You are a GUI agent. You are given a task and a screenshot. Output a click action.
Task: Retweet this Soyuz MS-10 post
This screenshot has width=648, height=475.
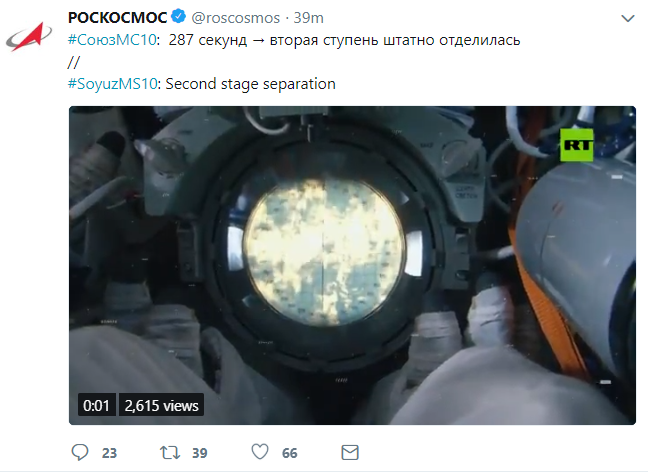pos(170,453)
